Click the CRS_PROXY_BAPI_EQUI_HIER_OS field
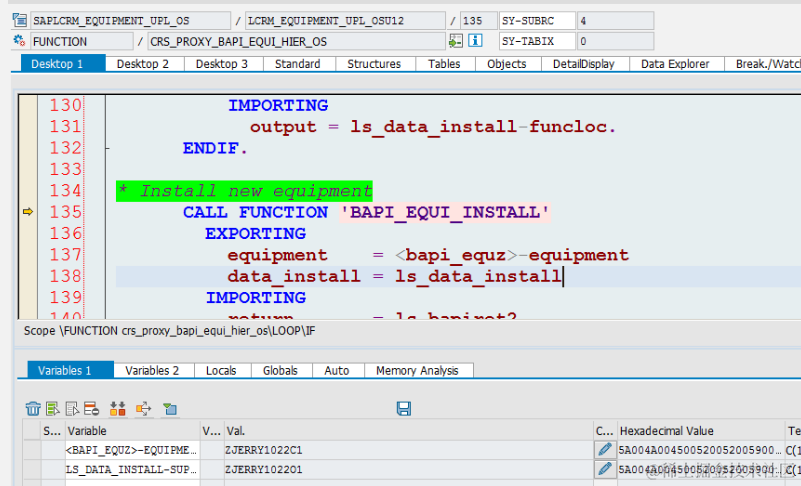The height and width of the screenshot is (486, 801). tap(296, 41)
